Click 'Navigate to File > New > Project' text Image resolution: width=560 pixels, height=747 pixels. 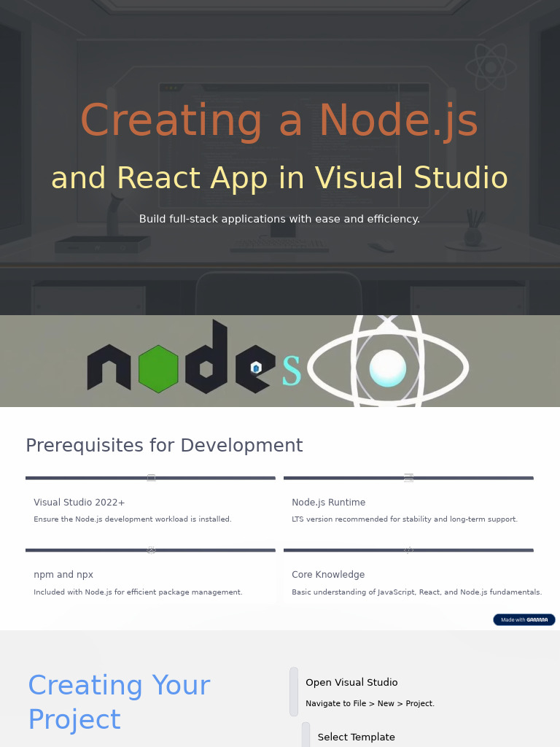coord(370,703)
